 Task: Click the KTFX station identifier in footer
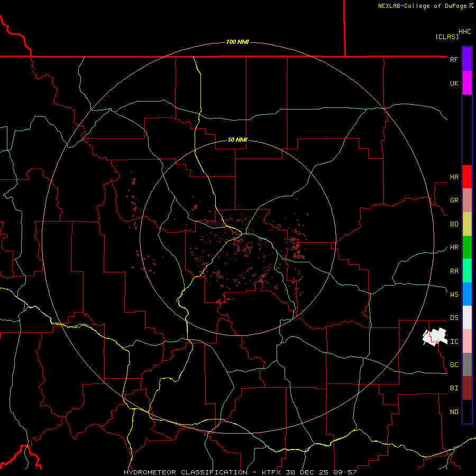point(272,472)
